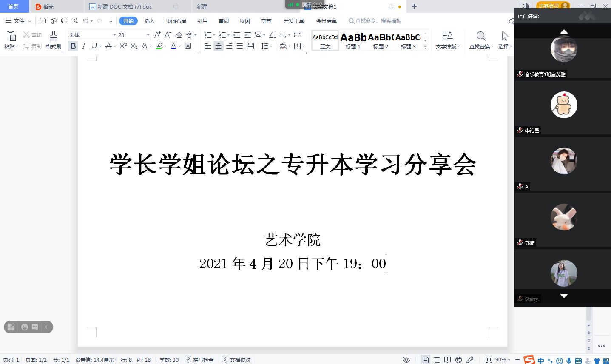Image resolution: width=611 pixels, height=364 pixels.
Task: Click the Save icon in quick access toolbar
Action: click(x=43, y=21)
